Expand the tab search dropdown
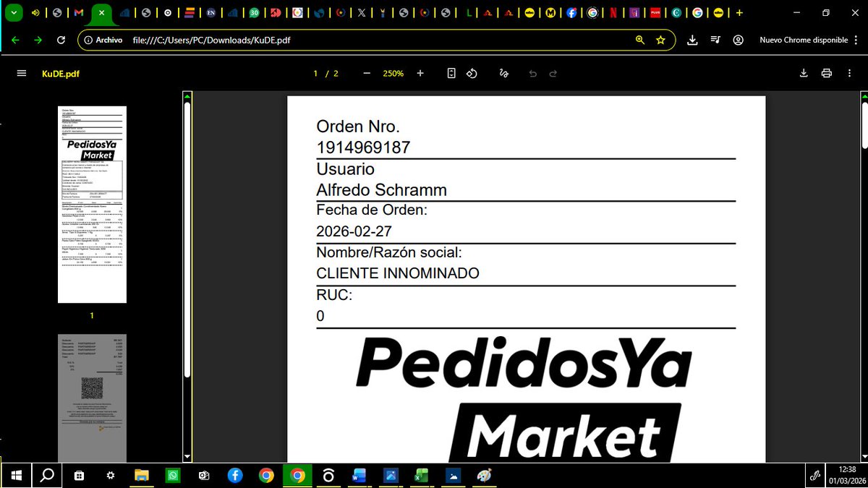 pyautogui.click(x=13, y=12)
